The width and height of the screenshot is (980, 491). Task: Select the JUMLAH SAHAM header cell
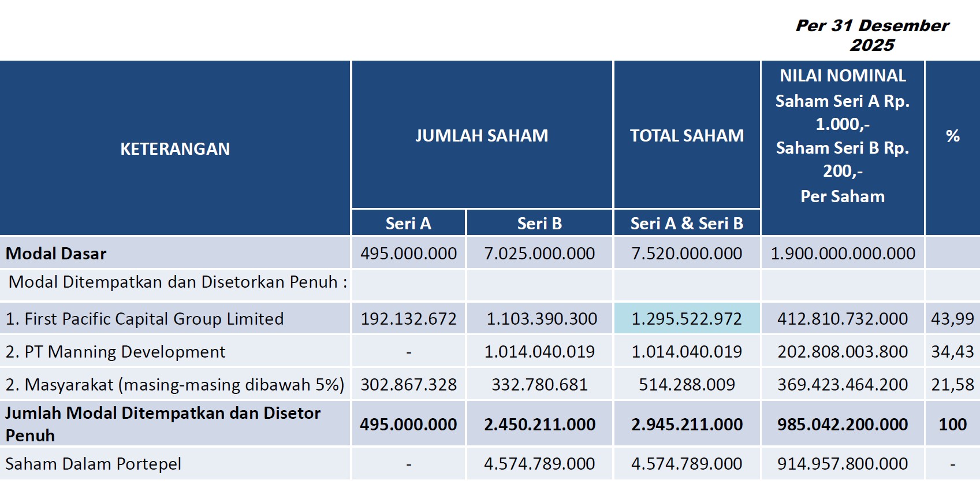click(482, 135)
